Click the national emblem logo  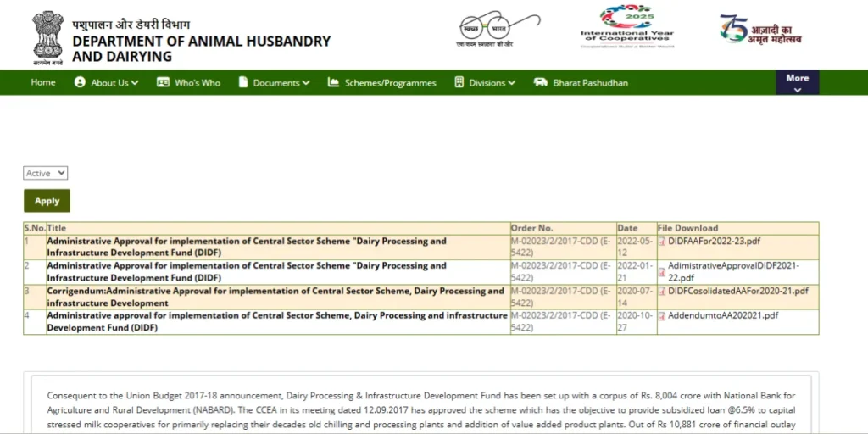47,38
